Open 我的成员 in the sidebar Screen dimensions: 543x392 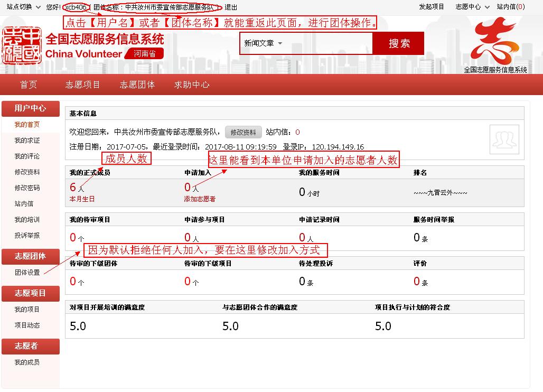click(27, 362)
